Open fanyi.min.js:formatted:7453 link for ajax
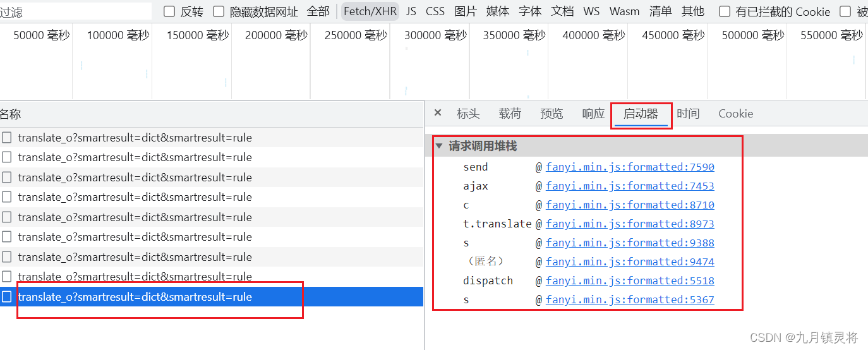 pyautogui.click(x=630, y=186)
